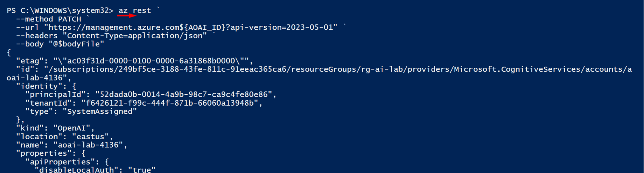Click the 'az' command word
This screenshot has height=173, width=644.
click(123, 10)
